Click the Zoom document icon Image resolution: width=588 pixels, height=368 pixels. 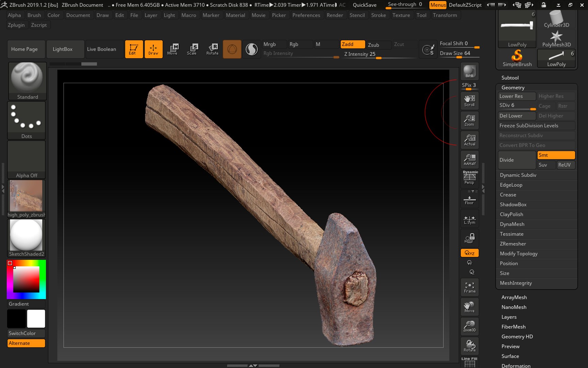(470, 120)
